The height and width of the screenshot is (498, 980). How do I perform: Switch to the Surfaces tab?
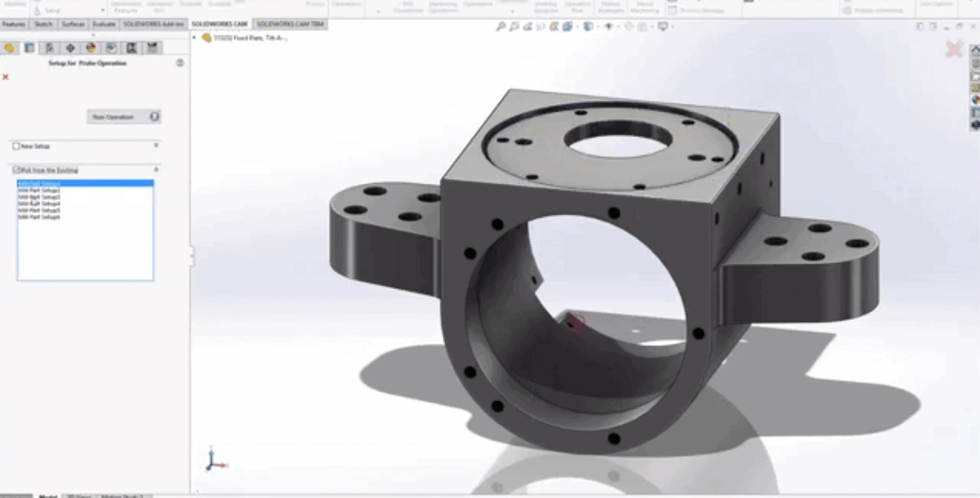coord(73,25)
